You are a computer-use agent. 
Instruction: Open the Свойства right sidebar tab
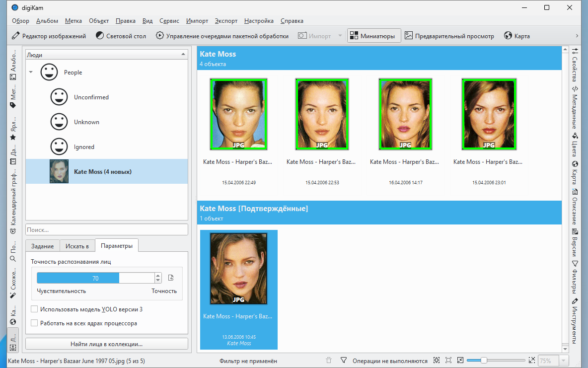[x=575, y=65]
